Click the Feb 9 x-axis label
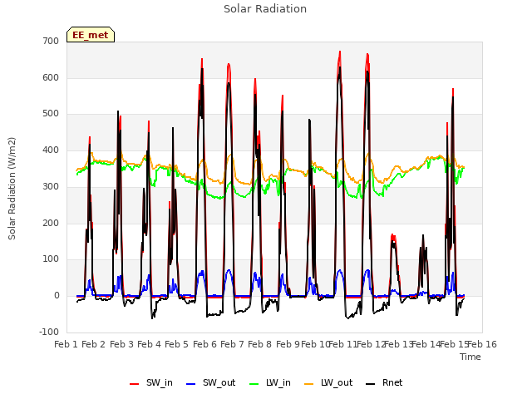 [288, 344]
